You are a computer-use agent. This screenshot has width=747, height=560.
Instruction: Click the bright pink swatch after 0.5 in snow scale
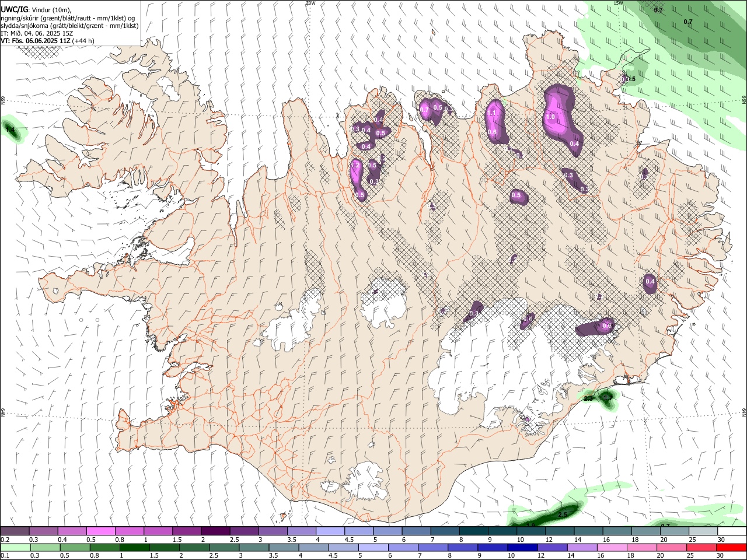[100, 531]
